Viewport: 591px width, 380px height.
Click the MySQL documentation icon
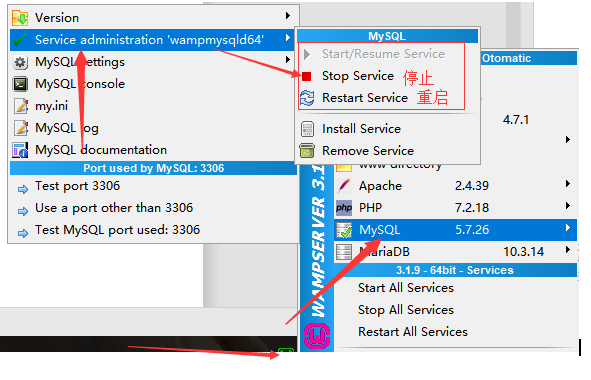click(x=20, y=150)
